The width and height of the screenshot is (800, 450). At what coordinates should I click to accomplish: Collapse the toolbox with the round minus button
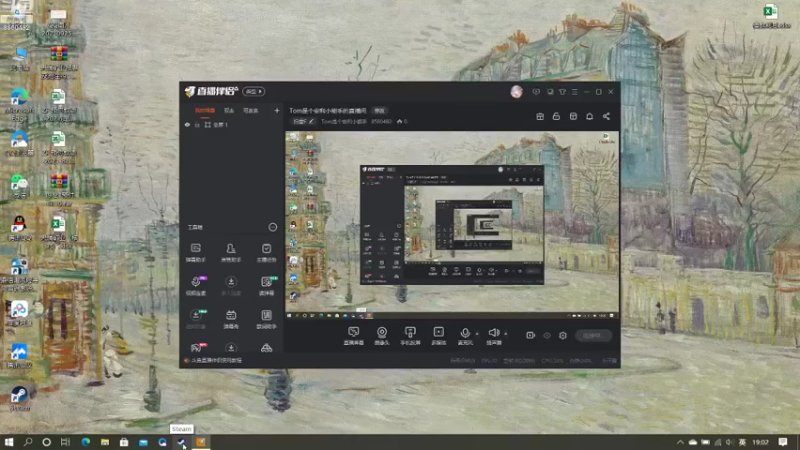273,227
